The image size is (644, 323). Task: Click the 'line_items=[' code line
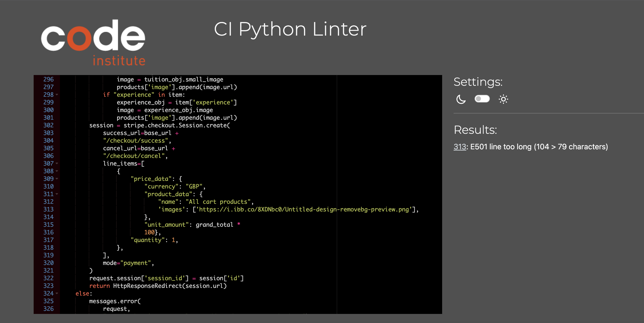point(124,163)
